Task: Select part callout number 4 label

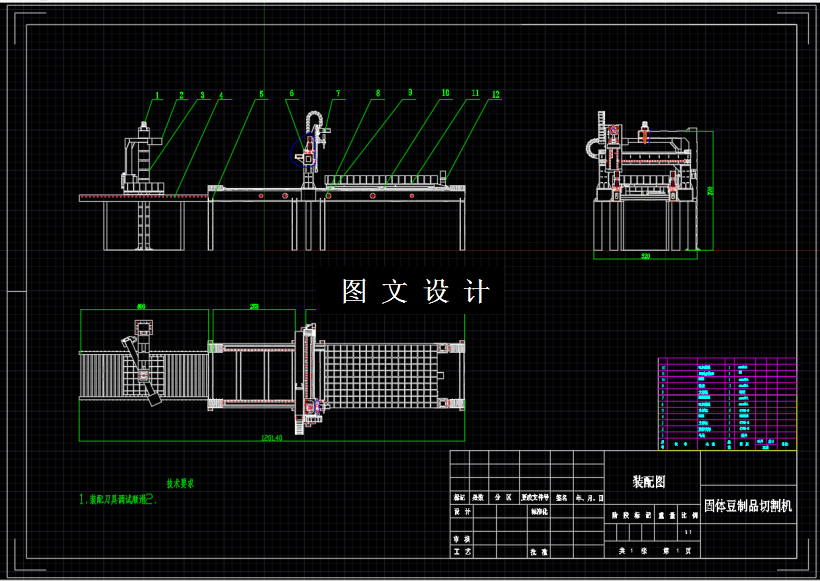Action: click(x=221, y=95)
